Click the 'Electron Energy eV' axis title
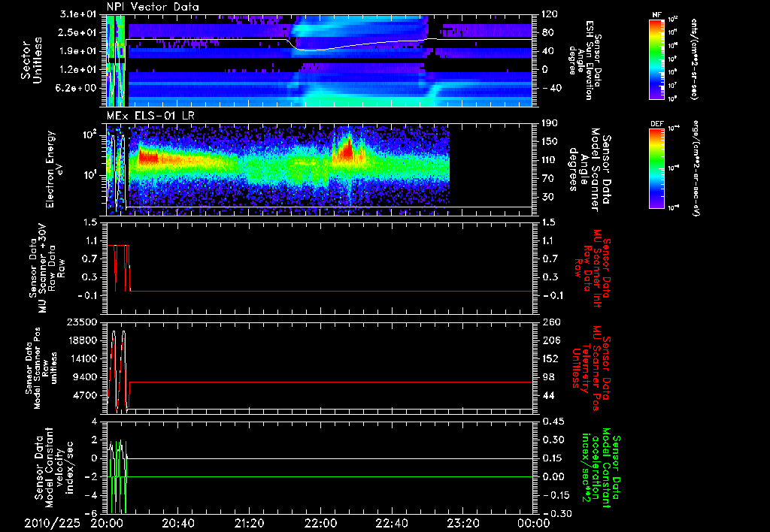The image size is (770, 532). tap(56, 169)
